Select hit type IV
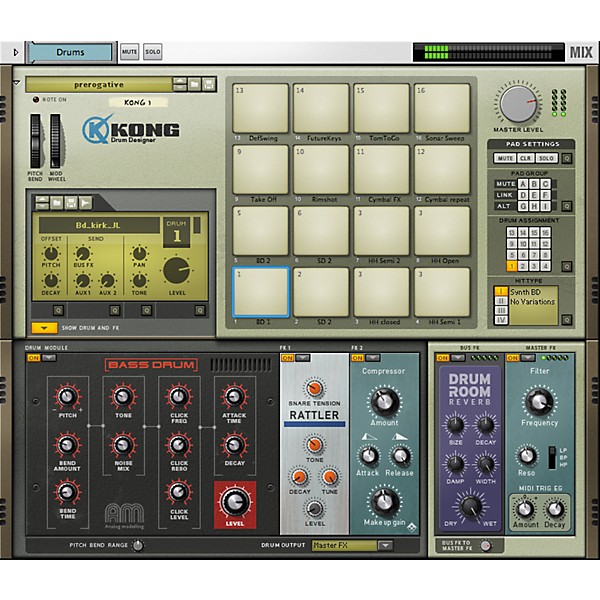Image resolution: width=600 pixels, height=600 pixels. pyautogui.click(x=501, y=320)
